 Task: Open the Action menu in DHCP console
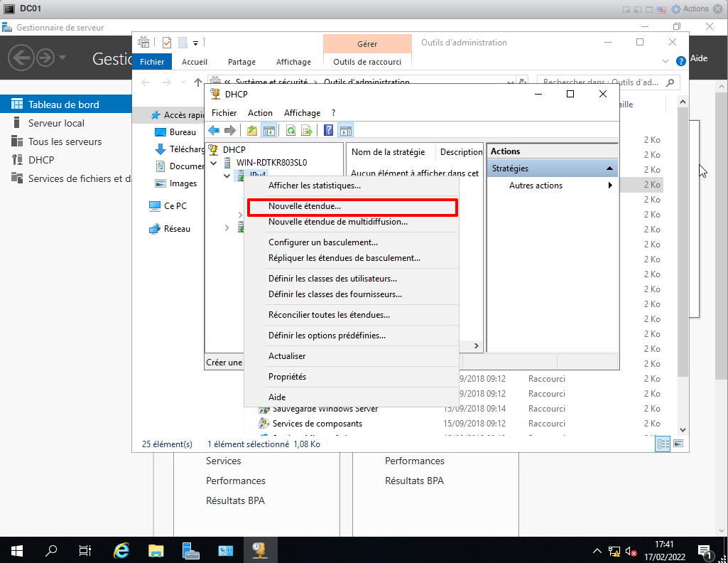pyautogui.click(x=260, y=113)
